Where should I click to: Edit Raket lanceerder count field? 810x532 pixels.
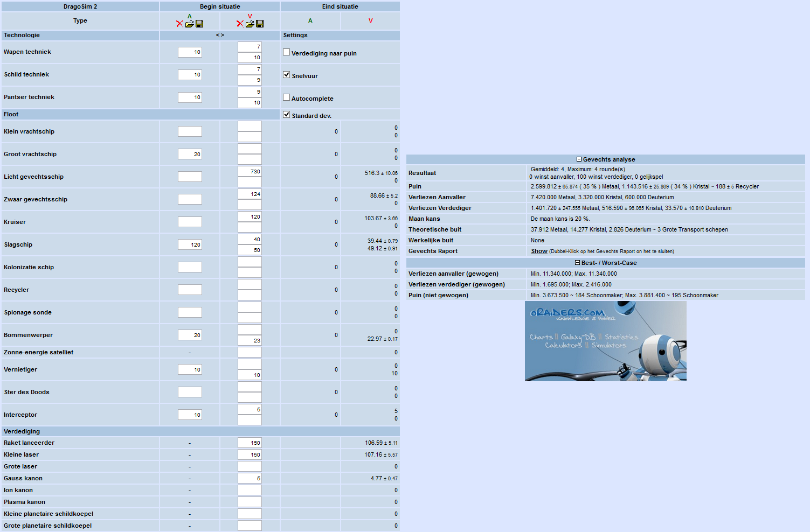(x=250, y=443)
